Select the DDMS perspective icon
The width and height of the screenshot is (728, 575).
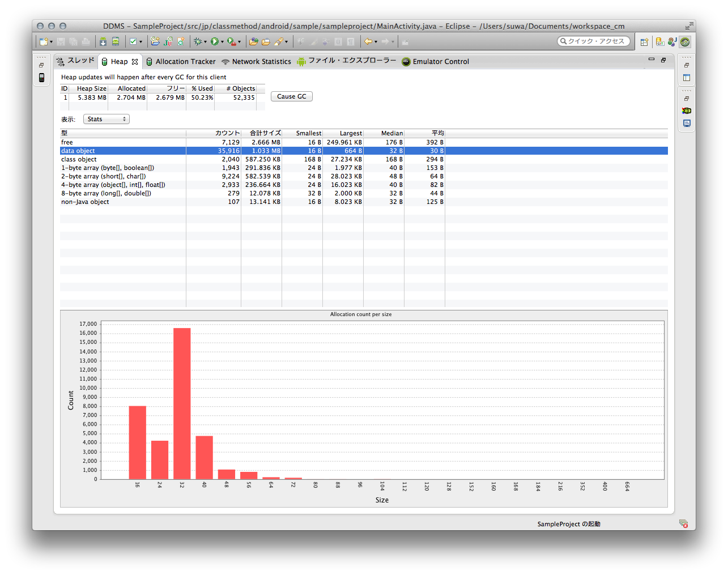(685, 41)
